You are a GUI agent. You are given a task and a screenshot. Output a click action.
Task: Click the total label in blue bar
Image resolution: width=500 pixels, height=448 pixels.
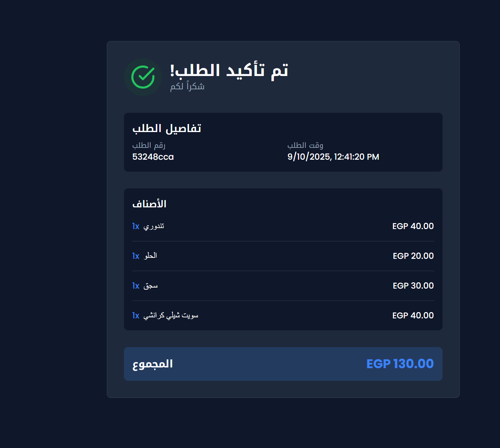point(153,364)
